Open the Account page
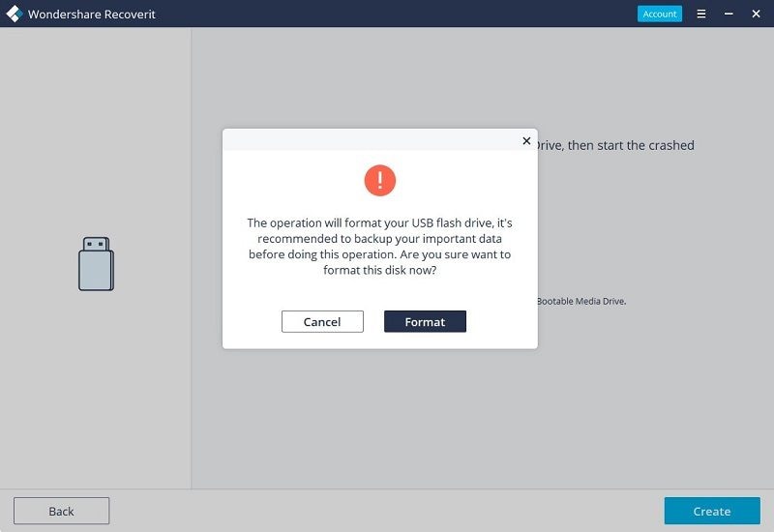The width and height of the screenshot is (774, 532). [660, 14]
